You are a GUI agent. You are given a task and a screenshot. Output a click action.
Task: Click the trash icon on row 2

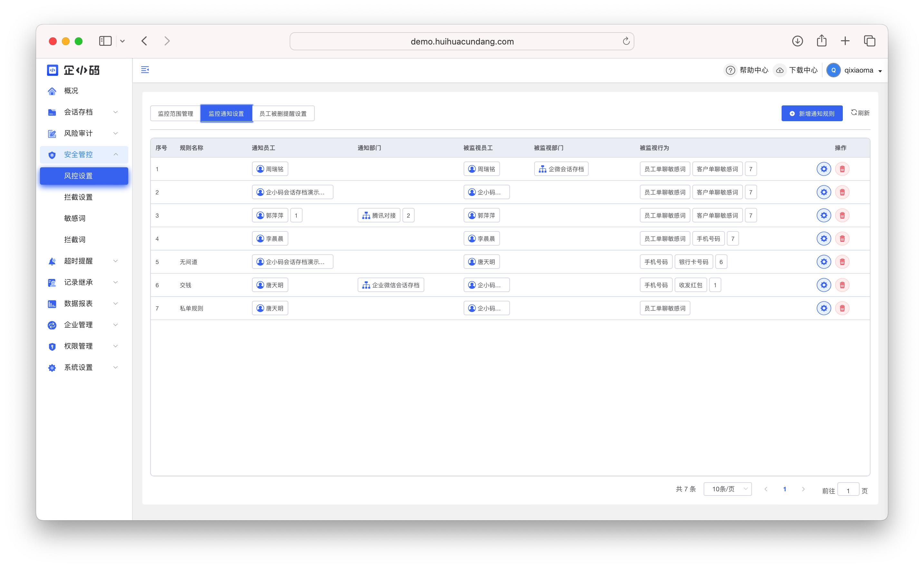[842, 192]
